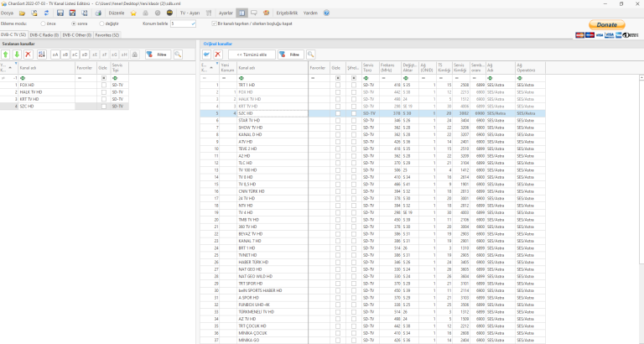Click the yellow star favorites icon in main toolbar

(133, 13)
